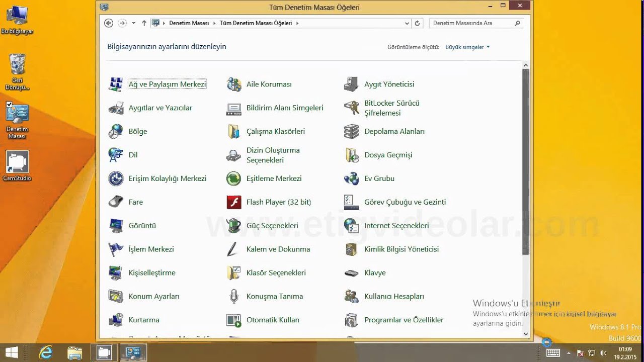The image size is (644, 362).
Task: Select the Geri Dönüşüm recycle bin icon
Action: point(17,72)
